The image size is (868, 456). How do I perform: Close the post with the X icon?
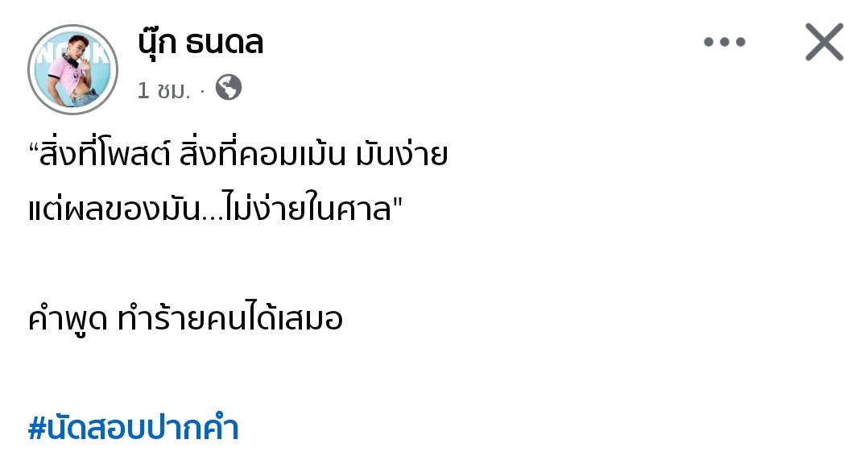click(x=824, y=42)
